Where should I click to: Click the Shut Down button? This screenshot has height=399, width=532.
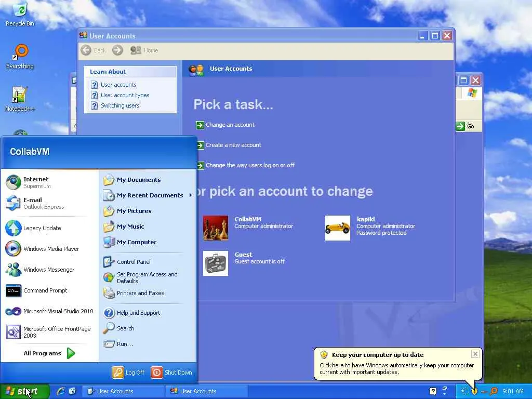(x=171, y=373)
